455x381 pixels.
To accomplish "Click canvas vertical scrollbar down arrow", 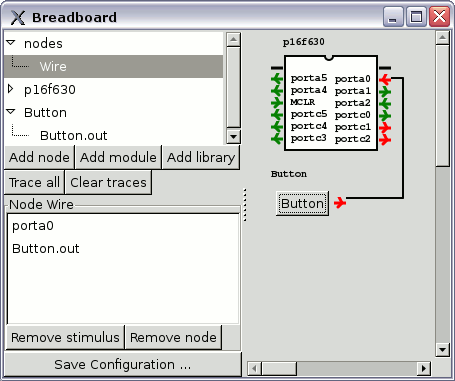I will [x=442, y=350].
